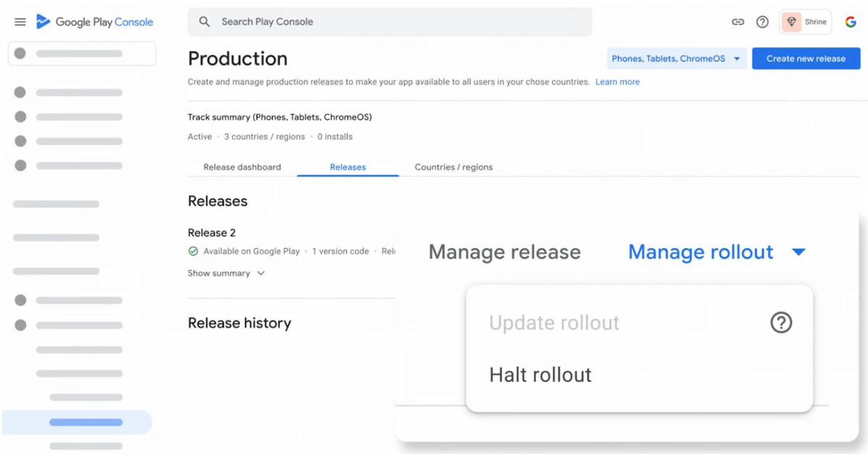Click the help icon beside Update rollout
The width and height of the screenshot is (868, 454).
[x=781, y=323]
